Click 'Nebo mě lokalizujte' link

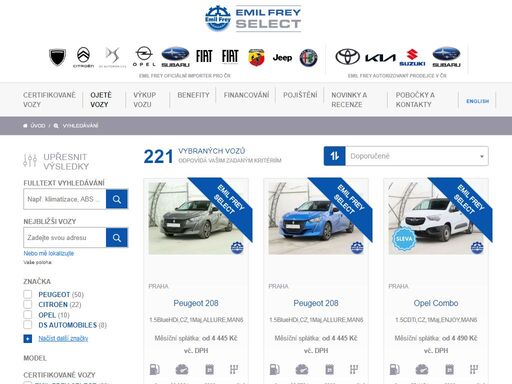(x=49, y=253)
